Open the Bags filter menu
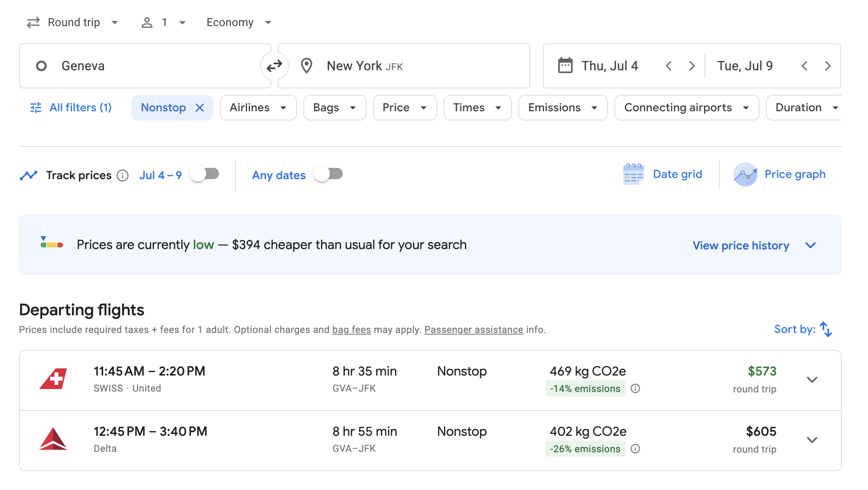Screen dimensions: 868x490 pyautogui.click(x=334, y=108)
